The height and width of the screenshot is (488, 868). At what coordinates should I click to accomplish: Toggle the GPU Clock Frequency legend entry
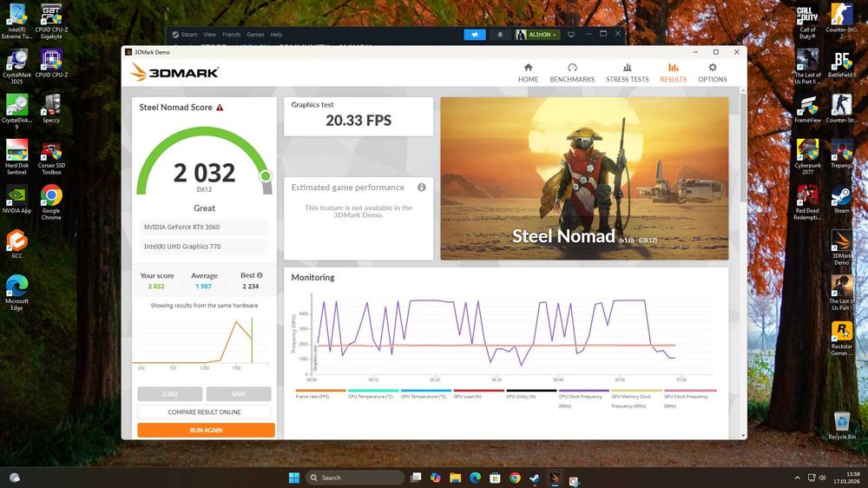[689, 399]
